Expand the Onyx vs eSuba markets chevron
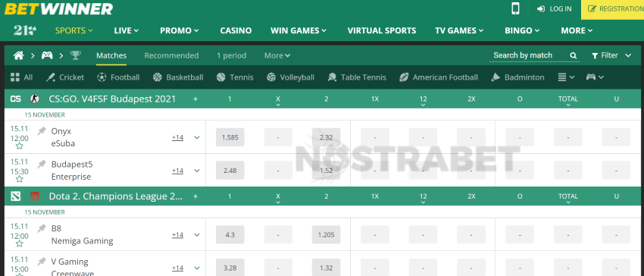644x276 pixels. pyautogui.click(x=197, y=137)
